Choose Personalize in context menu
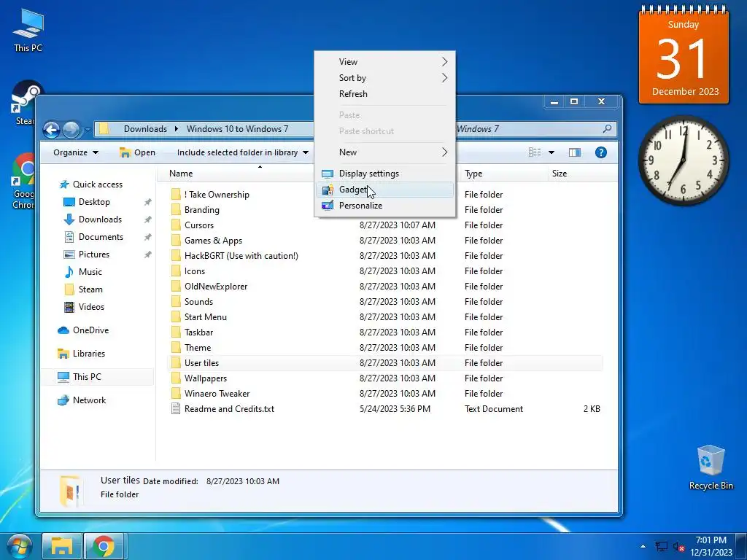 (385, 206)
